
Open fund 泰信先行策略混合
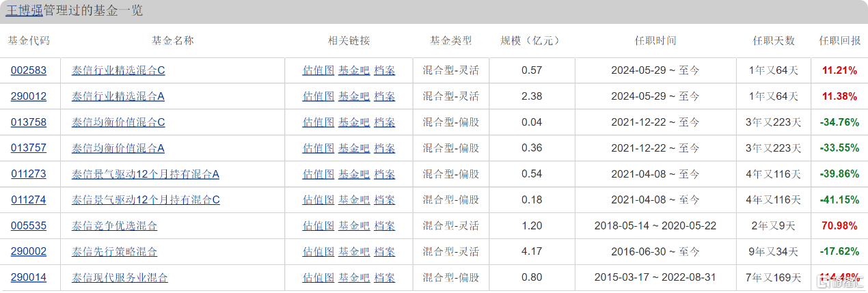coord(114,252)
